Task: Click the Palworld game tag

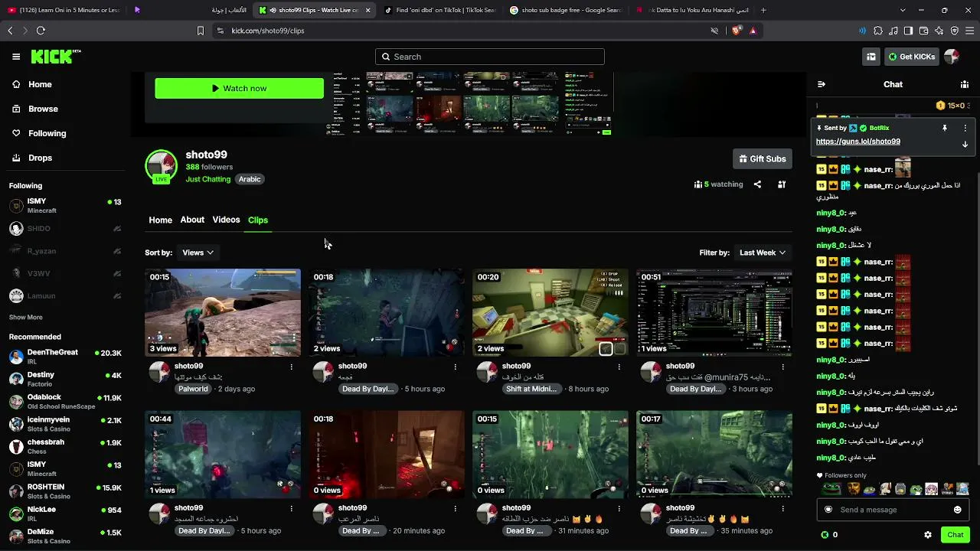Action: (193, 389)
